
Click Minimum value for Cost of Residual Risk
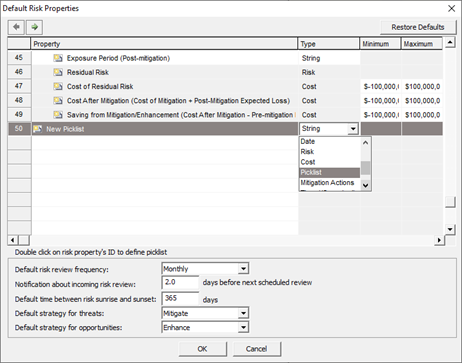(x=381, y=87)
